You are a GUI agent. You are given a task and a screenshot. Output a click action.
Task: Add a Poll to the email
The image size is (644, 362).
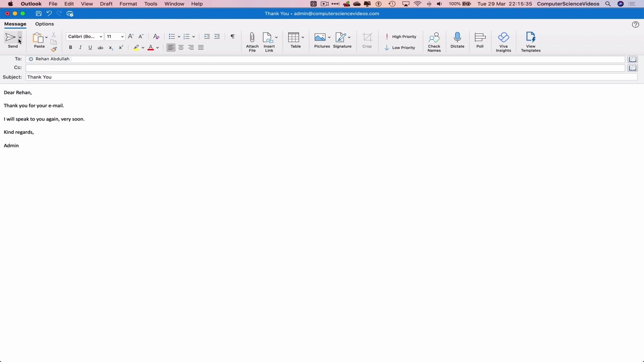coord(480,40)
